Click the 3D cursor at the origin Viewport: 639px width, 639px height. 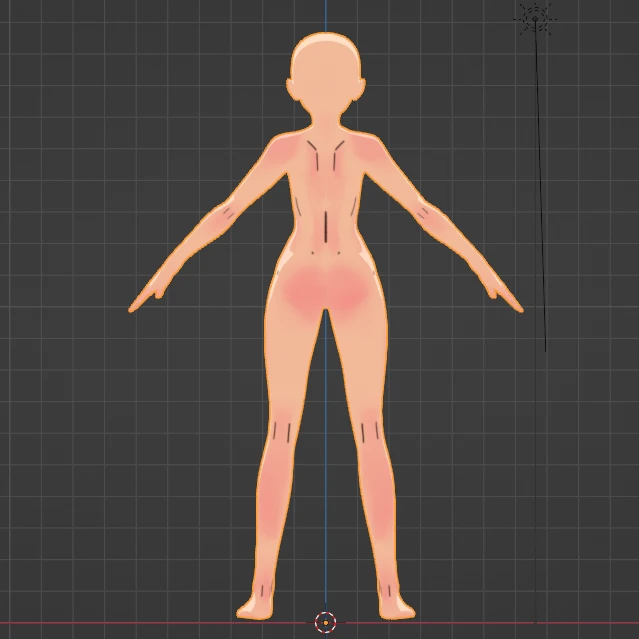(326, 623)
